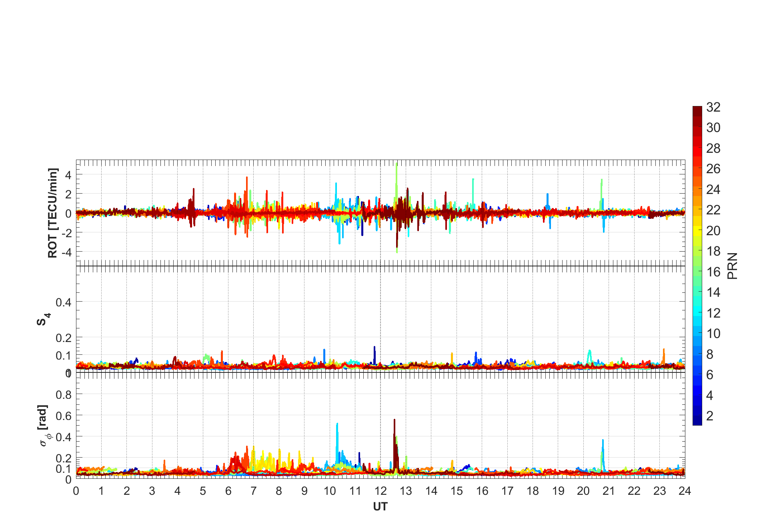Click the S4 y-axis label
Screen dimensions: 761x532
pyautogui.click(x=43, y=320)
